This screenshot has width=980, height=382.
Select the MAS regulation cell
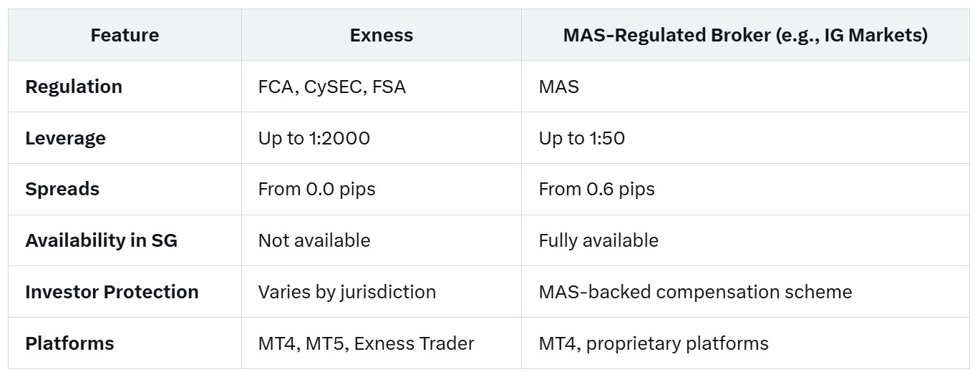click(559, 87)
